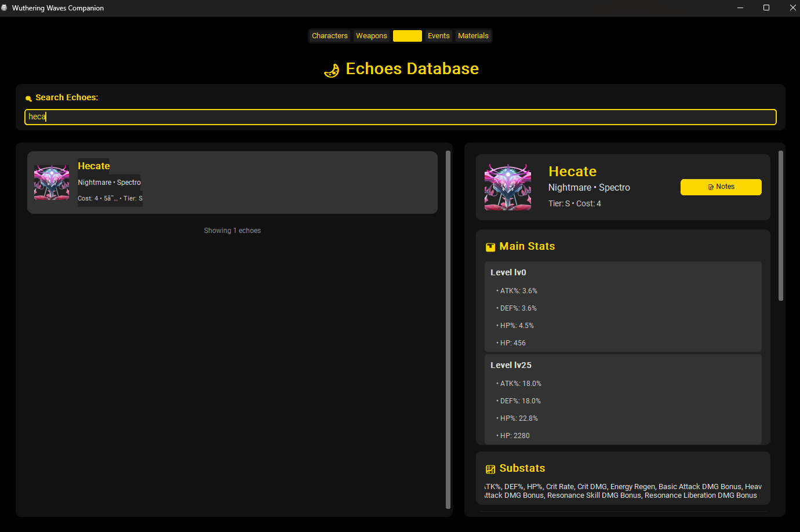Viewport: 800px width, 532px height.
Task: Click the Substats section icon
Action: click(490, 469)
